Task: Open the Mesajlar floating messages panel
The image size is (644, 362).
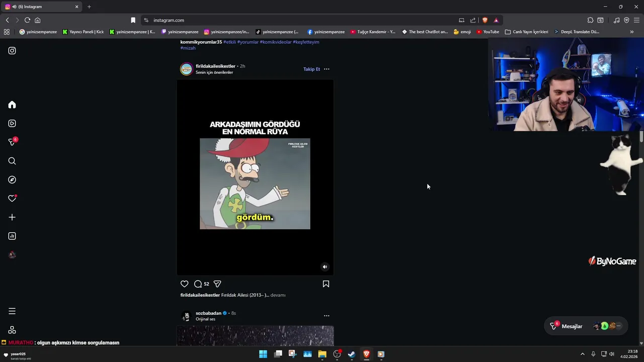Action: click(x=586, y=326)
